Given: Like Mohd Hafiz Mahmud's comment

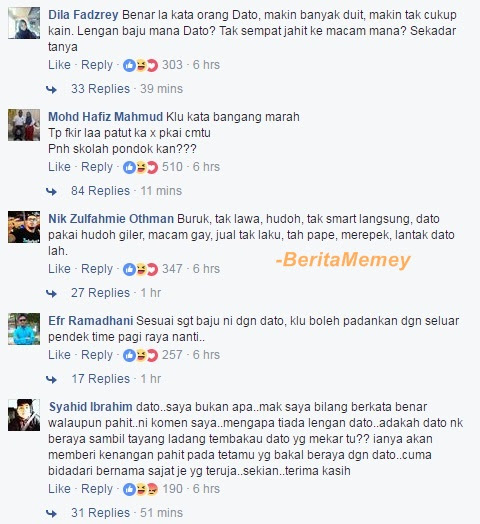Looking at the screenshot, I should tap(59, 167).
